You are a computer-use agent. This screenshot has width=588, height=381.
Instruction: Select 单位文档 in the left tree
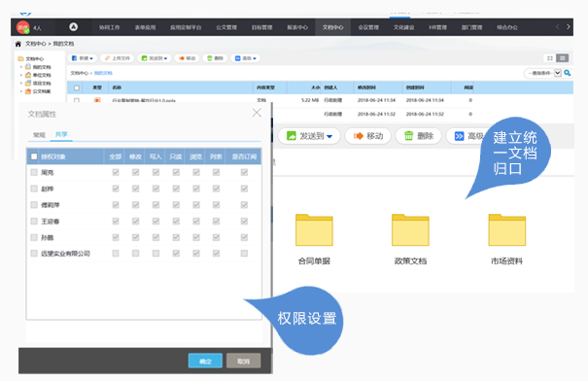[x=38, y=75]
